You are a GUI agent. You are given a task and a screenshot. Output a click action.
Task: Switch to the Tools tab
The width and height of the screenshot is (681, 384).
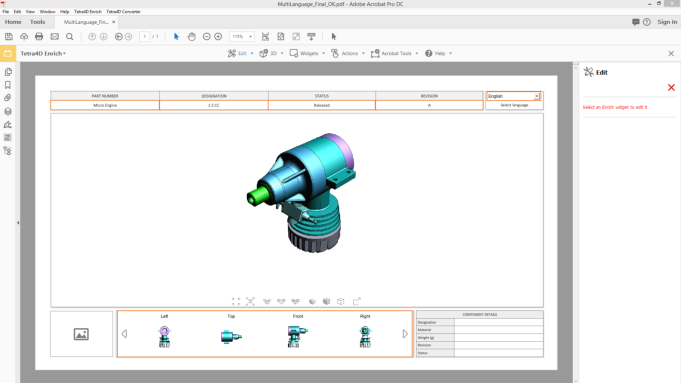[x=37, y=22]
